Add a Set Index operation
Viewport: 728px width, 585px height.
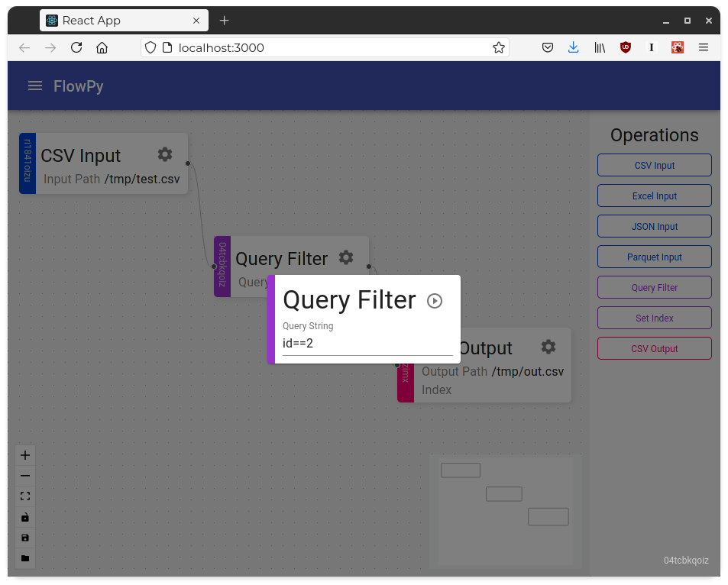(654, 318)
